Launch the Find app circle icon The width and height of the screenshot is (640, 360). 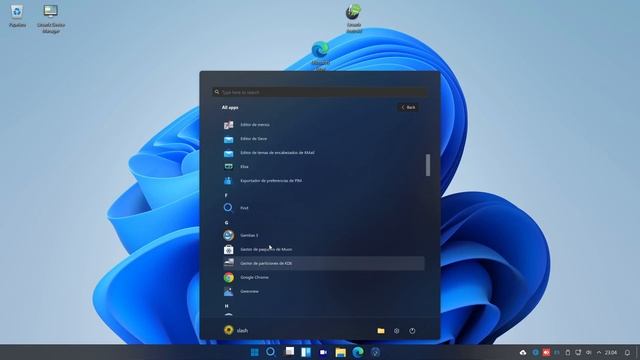pyautogui.click(x=228, y=208)
